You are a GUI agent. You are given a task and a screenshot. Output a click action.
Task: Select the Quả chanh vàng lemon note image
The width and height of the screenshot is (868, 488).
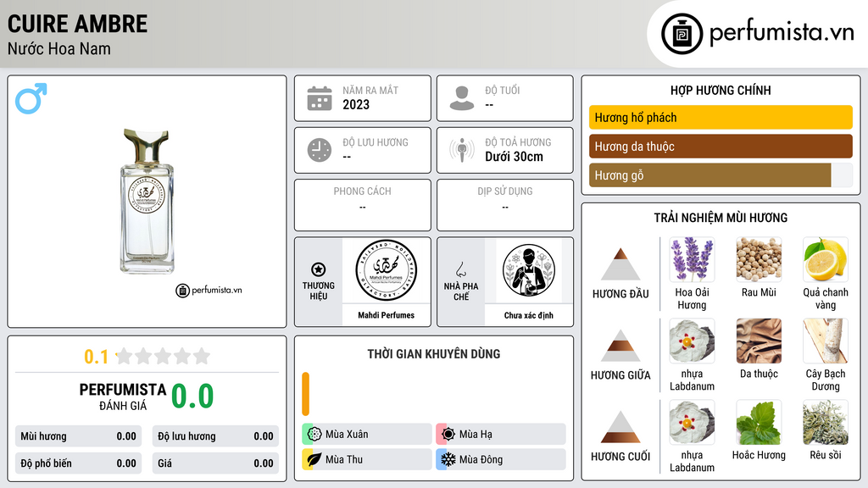coord(826,259)
